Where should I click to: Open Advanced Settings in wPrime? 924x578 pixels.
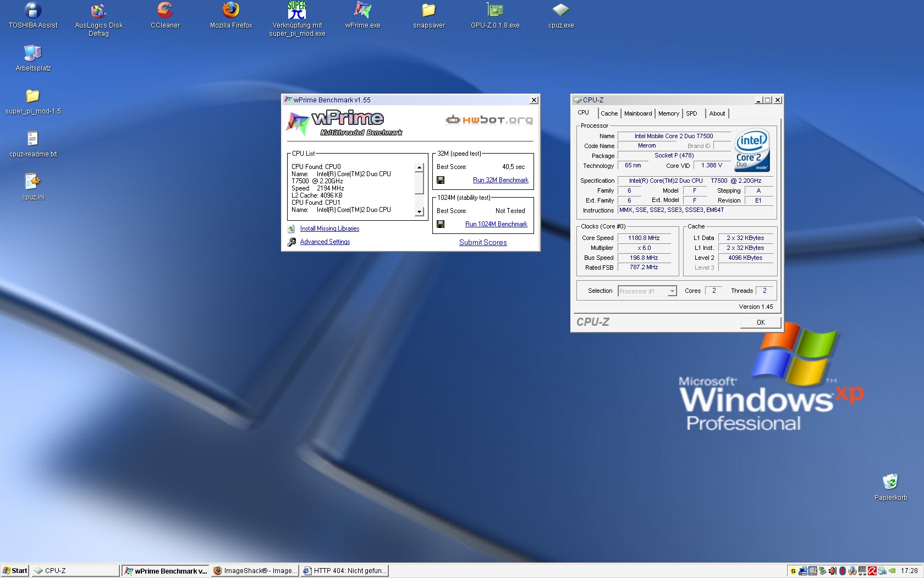click(325, 242)
